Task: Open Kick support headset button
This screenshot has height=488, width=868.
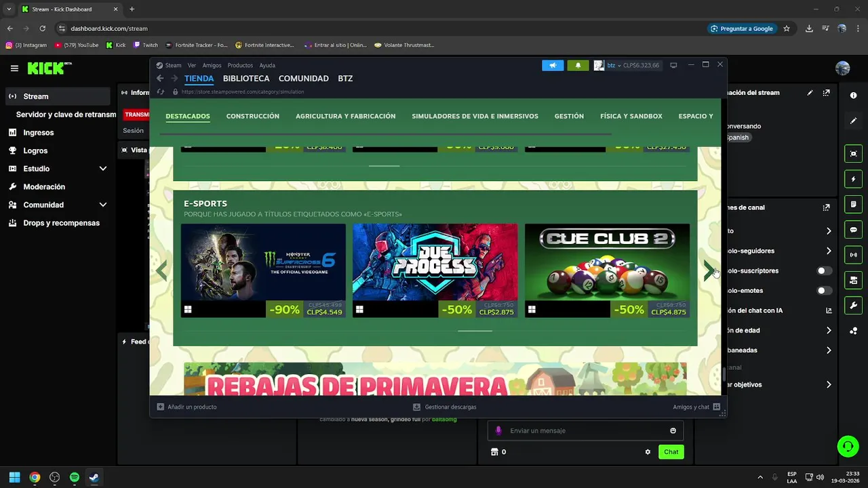Action: tap(848, 446)
